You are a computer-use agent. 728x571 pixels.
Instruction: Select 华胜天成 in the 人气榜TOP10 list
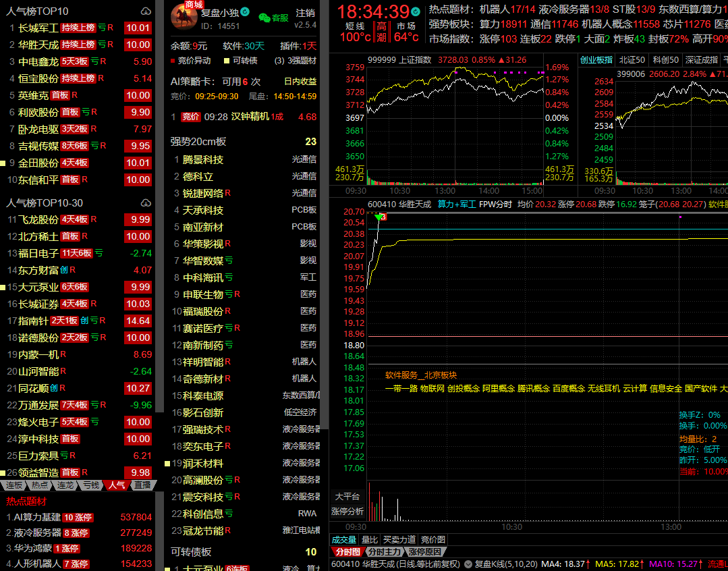[38, 45]
